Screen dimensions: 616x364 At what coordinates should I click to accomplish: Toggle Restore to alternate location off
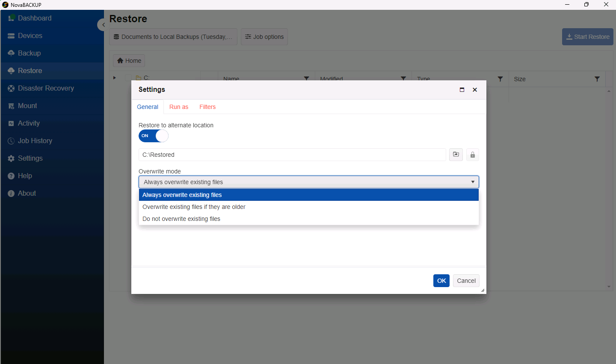154,136
